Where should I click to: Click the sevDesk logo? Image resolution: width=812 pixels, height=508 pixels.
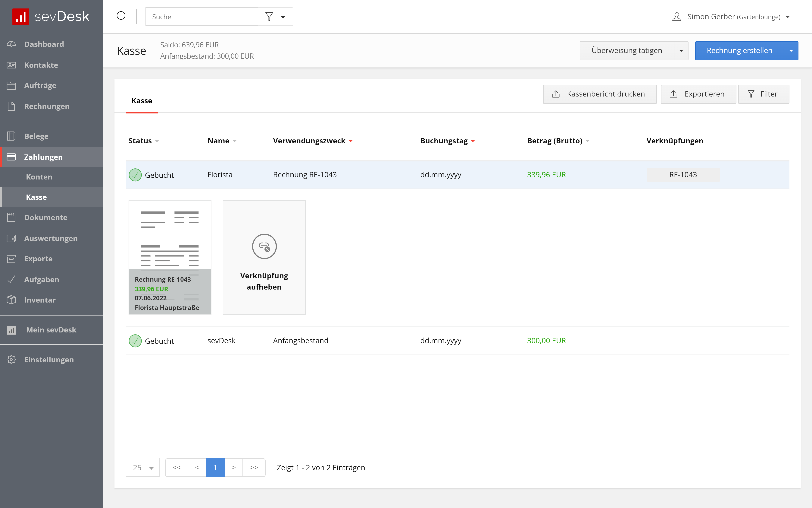[51, 17]
